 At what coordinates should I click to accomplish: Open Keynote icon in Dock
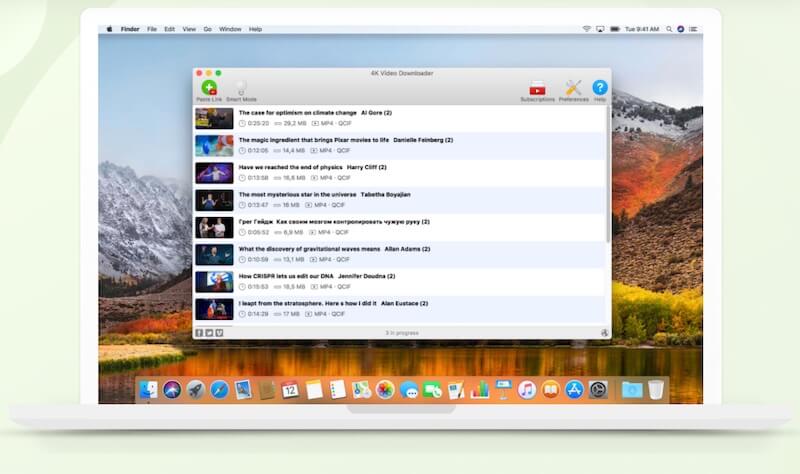(503, 390)
